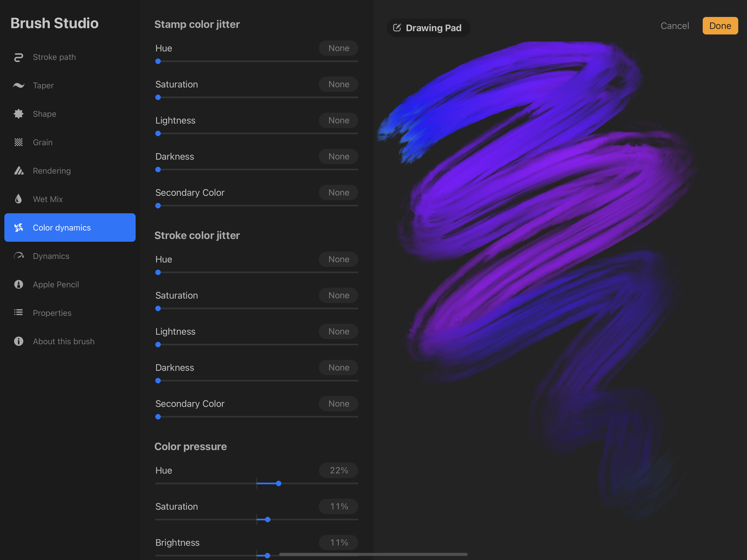Click Stroke jitter Lightness None value

(x=339, y=332)
